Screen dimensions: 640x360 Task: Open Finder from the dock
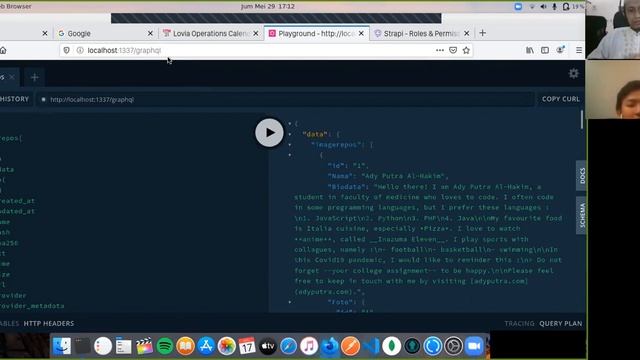(x=62, y=346)
